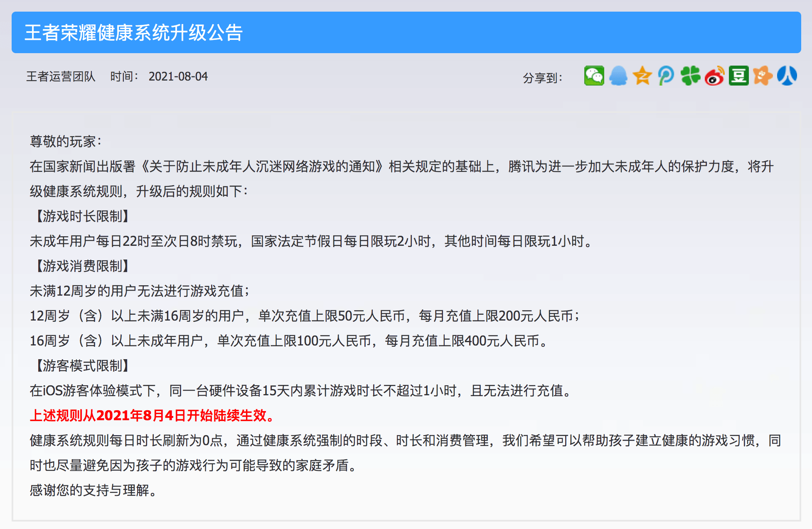Image resolution: width=812 pixels, height=529 pixels.
Task: Share via the green clover icon
Action: point(690,76)
